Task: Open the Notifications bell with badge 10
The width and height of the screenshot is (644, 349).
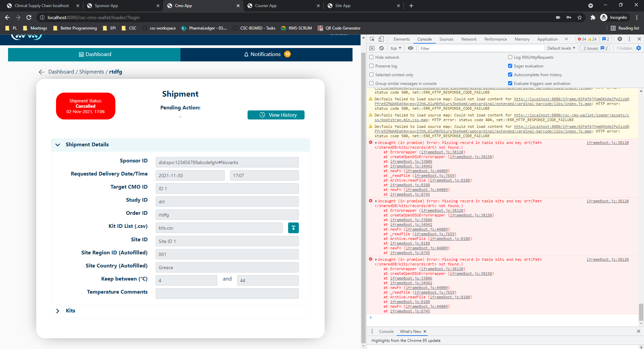Action: click(x=266, y=54)
